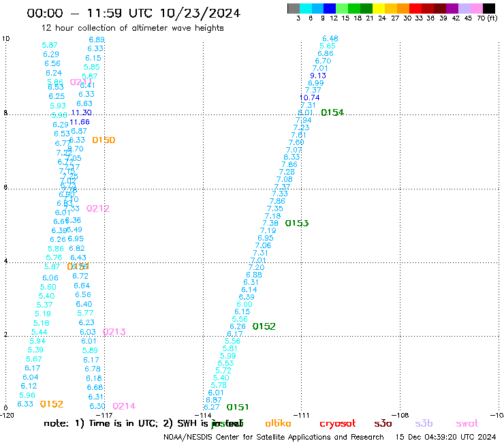Click the 5.99 wave height value
This screenshot has height=443, width=504.
pyautogui.click(x=228, y=356)
